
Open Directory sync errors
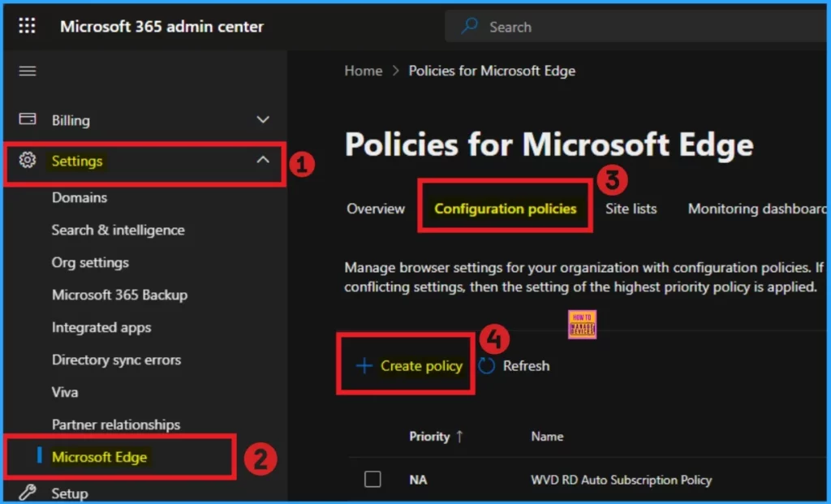[117, 360]
